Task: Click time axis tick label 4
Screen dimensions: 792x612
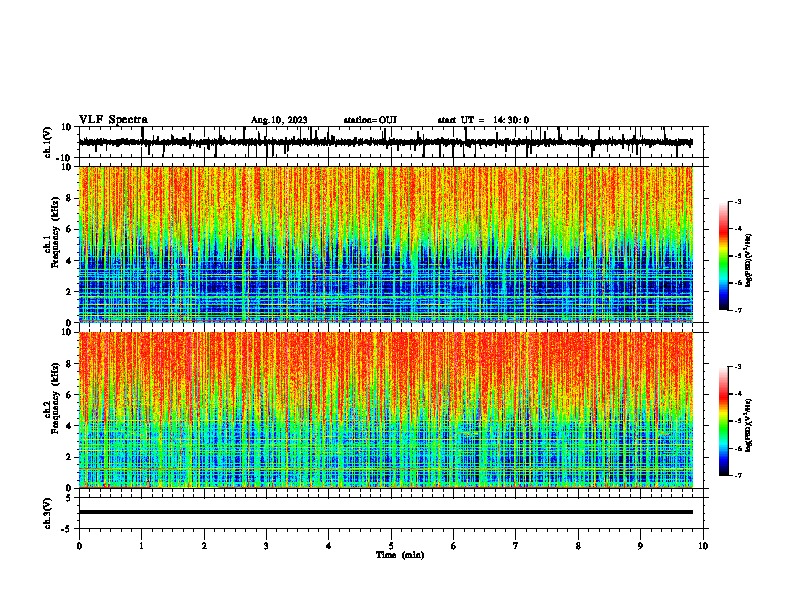Action: point(329,546)
